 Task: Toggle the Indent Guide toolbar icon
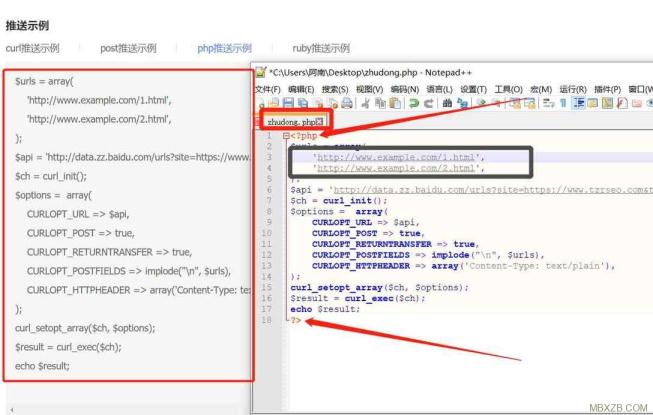pos(578,103)
